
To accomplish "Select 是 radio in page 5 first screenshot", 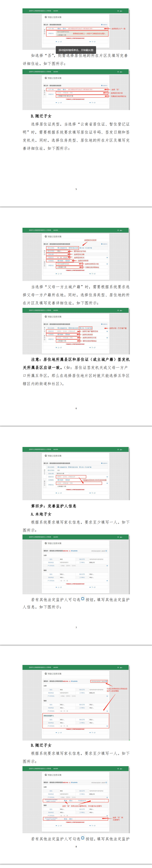I will 58,28.
